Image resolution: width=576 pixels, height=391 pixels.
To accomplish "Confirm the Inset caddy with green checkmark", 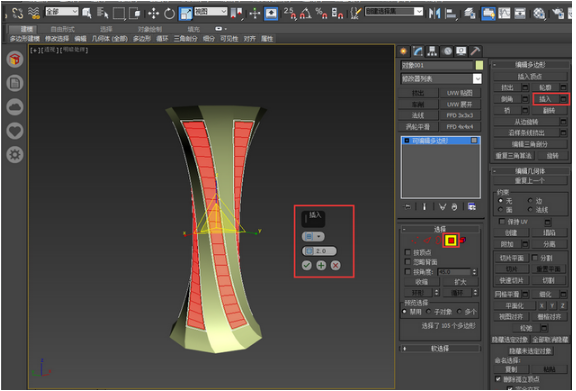I will (x=307, y=266).
